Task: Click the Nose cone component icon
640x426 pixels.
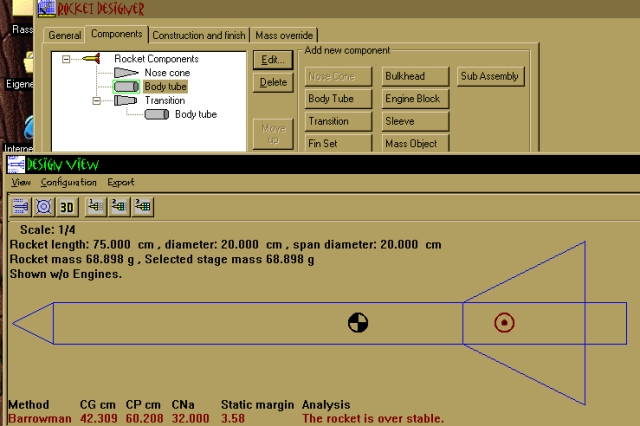Action: [126, 73]
